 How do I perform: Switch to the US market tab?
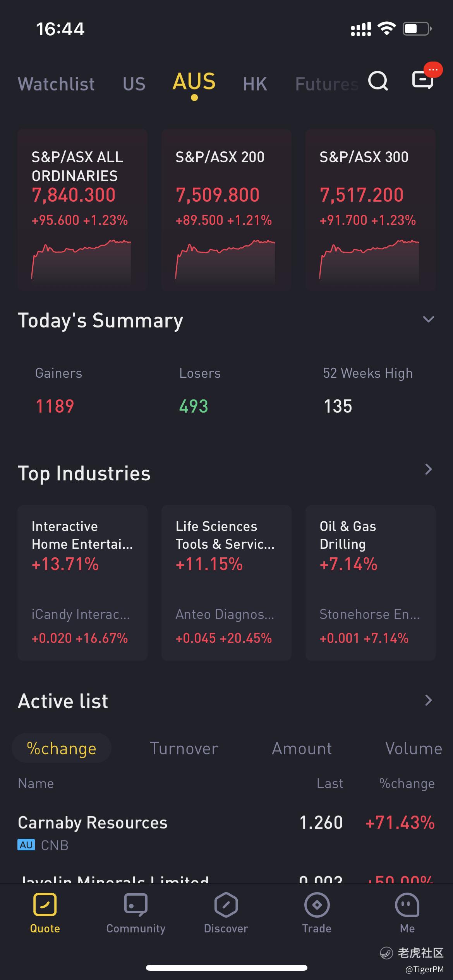point(134,84)
